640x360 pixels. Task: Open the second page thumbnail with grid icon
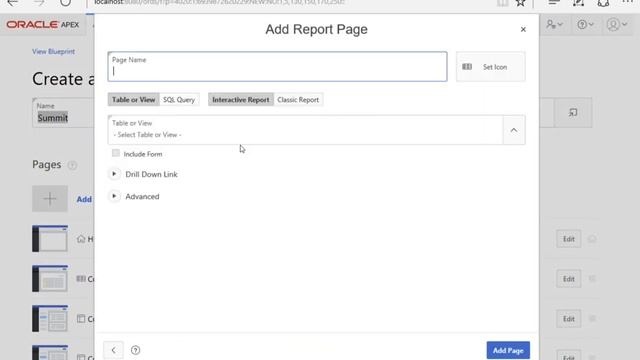pyautogui.click(x=50, y=279)
